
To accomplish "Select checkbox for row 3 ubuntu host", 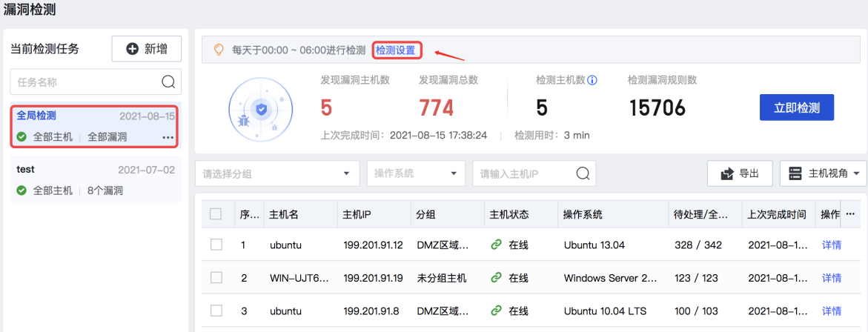I will point(216,311).
